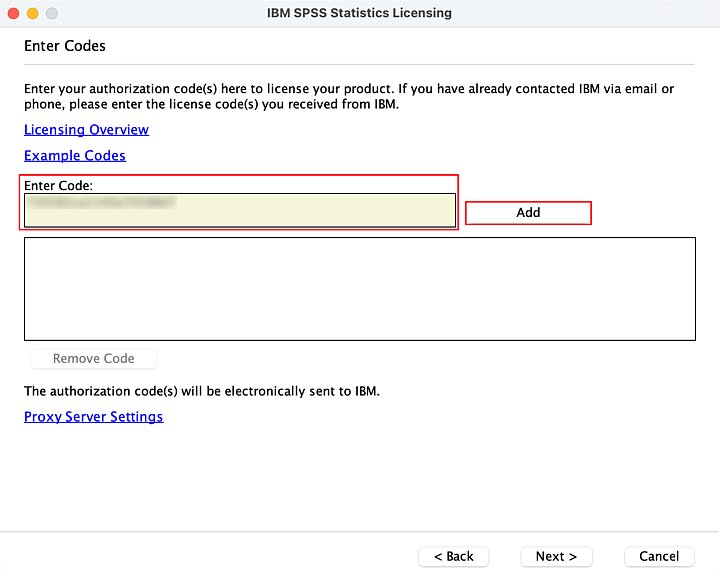Click the Enter Codes heading

[x=65, y=46]
